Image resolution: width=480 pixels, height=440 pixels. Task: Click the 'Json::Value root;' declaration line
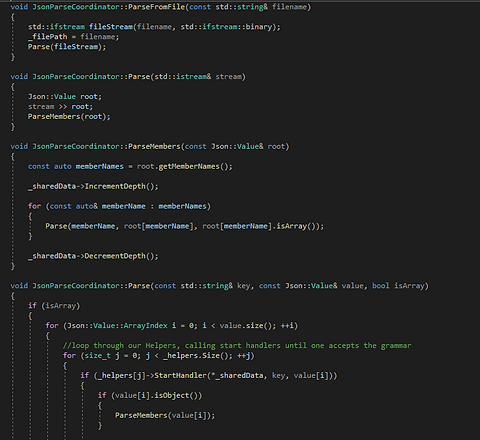point(65,97)
